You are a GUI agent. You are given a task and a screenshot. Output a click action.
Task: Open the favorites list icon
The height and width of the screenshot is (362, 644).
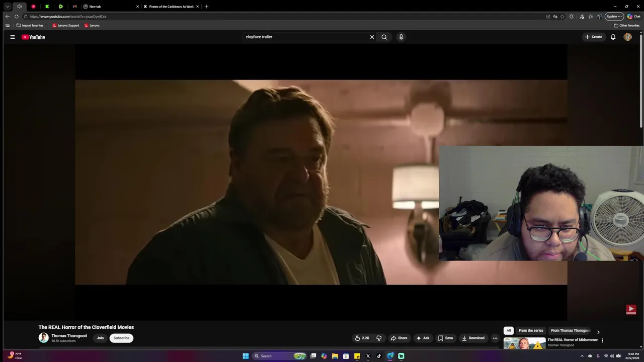point(591,16)
